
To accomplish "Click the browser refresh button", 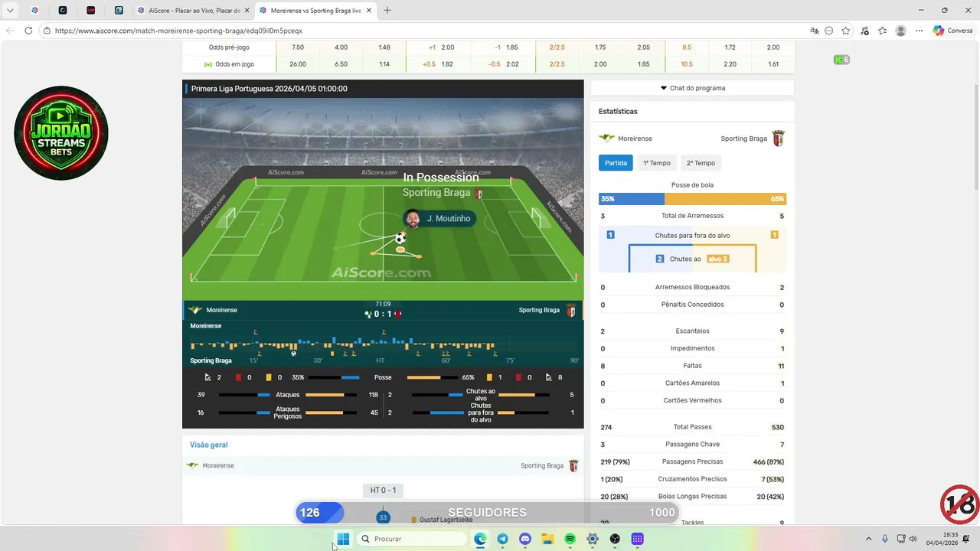I will 28,31.
